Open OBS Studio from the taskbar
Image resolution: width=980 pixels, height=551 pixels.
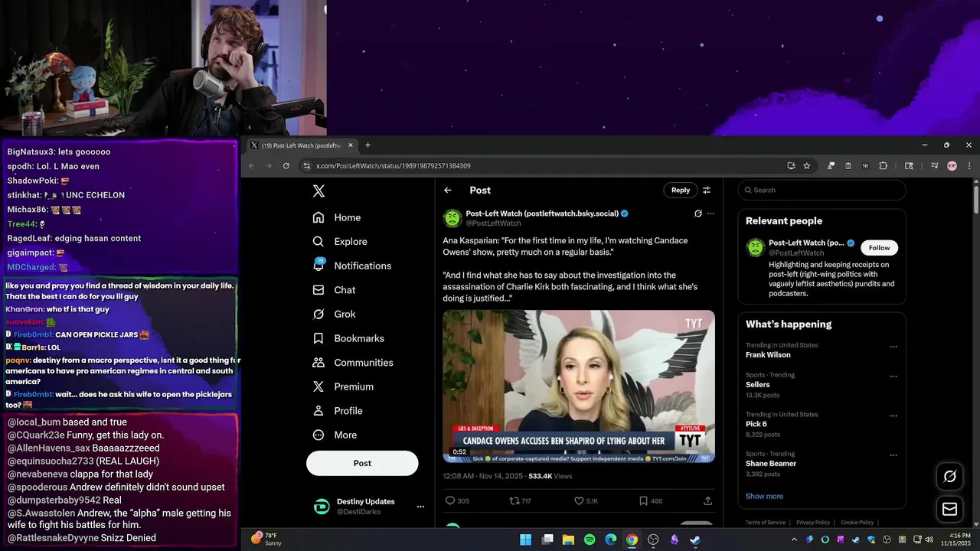pyautogui.click(x=653, y=540)
